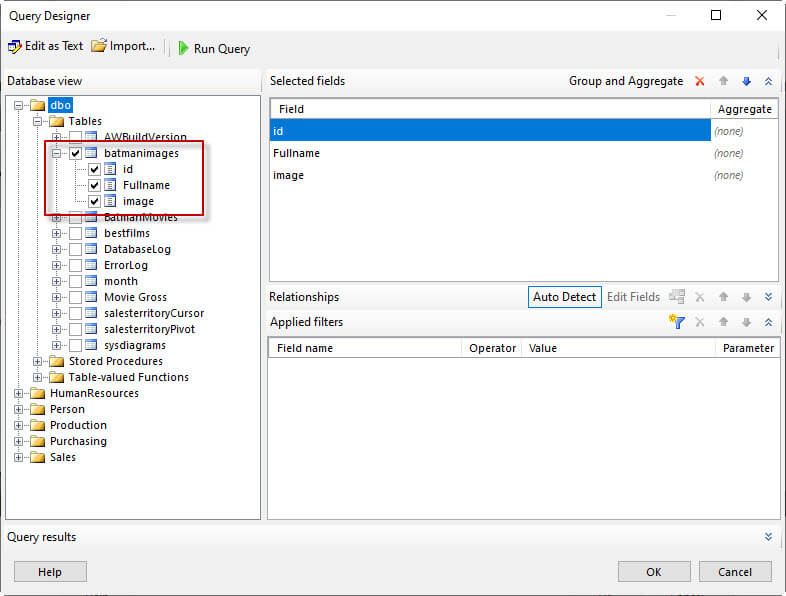Collapse the Tables folder node
This screenshot has height=596, width=786.
tap(38, 121)
